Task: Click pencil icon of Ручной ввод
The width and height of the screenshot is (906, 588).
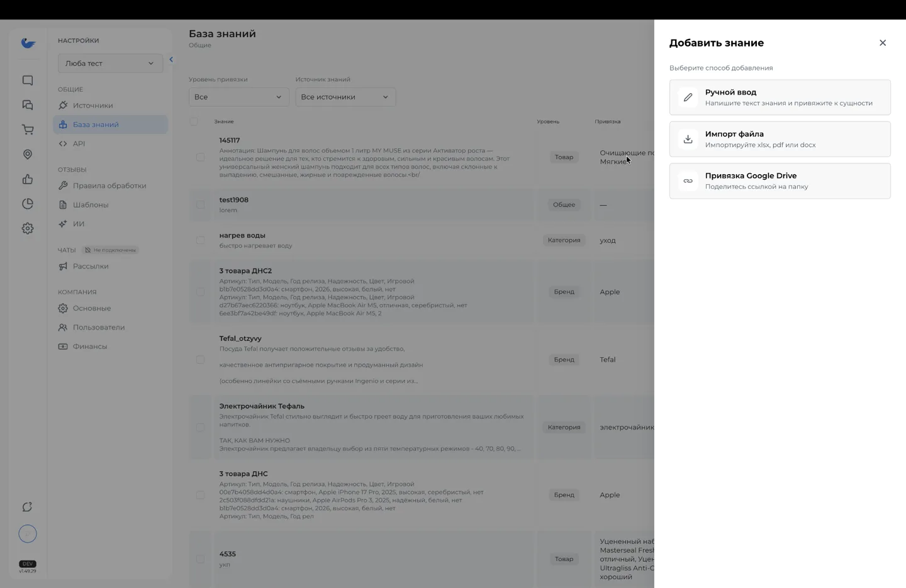Action: pos(688,97)
